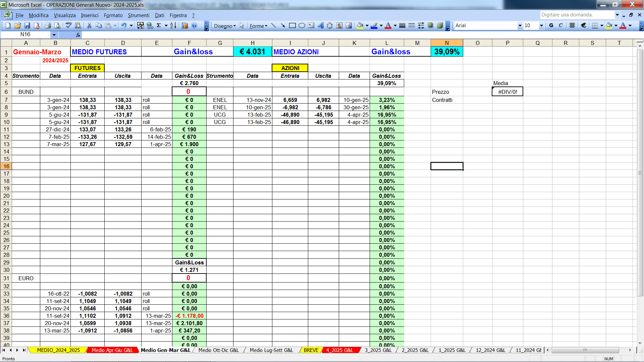644x362 pixels.
Task: Toggle center alignment
Action: [x=572, y=25]
